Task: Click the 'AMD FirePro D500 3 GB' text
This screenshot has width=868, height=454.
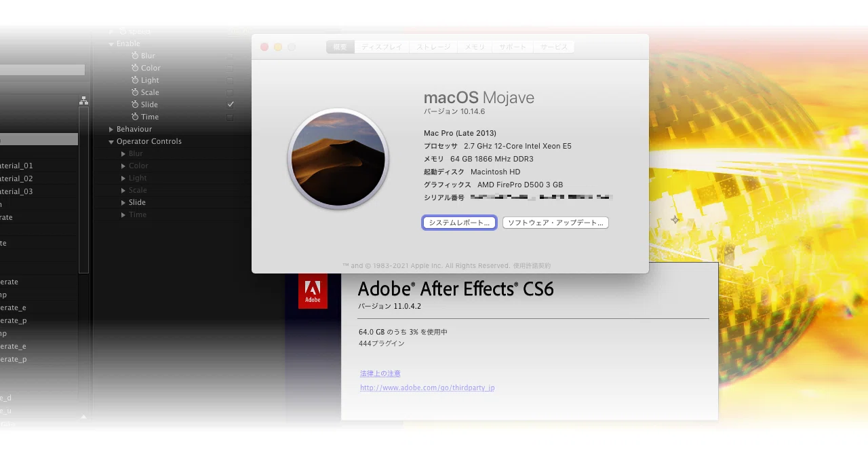Action: pyautogui.click(x=520, y=185)
